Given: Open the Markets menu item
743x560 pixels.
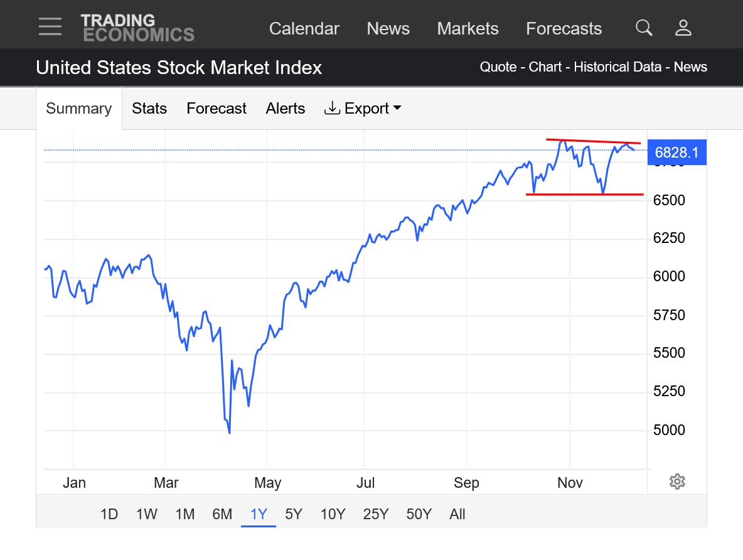Looking at the screenshot, I should pyautogui.click(x=468, y=29).
